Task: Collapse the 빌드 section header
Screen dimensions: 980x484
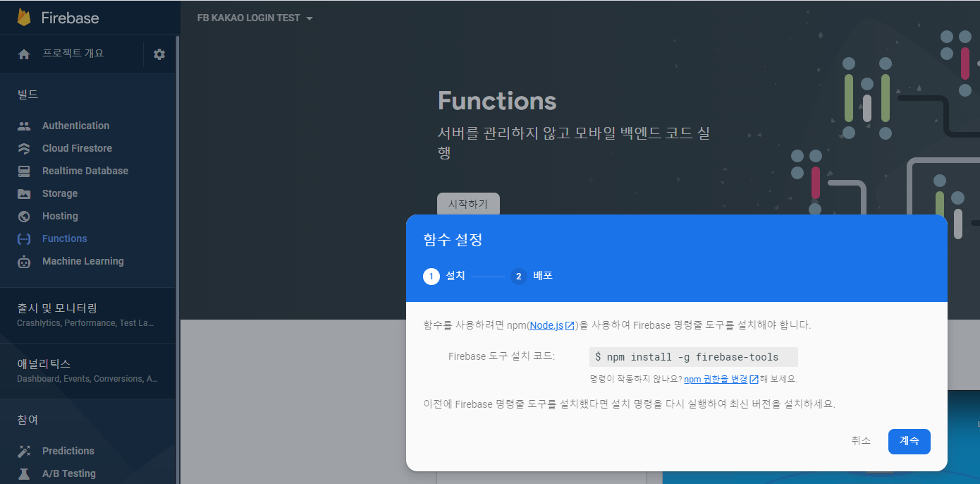Action: click(27, 95)
